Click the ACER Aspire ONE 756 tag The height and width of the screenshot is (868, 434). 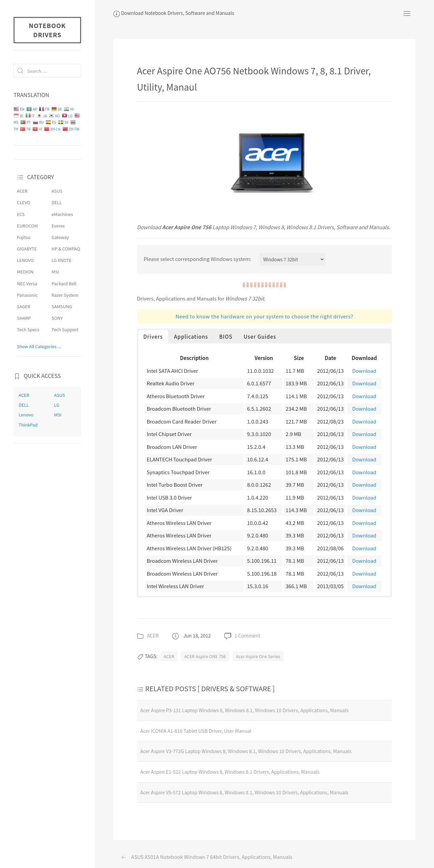[205, 656]
